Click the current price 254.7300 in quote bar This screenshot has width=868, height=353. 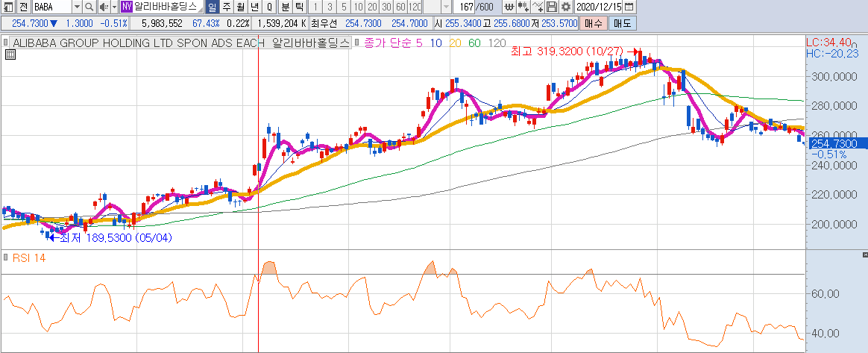click(30, 23)
